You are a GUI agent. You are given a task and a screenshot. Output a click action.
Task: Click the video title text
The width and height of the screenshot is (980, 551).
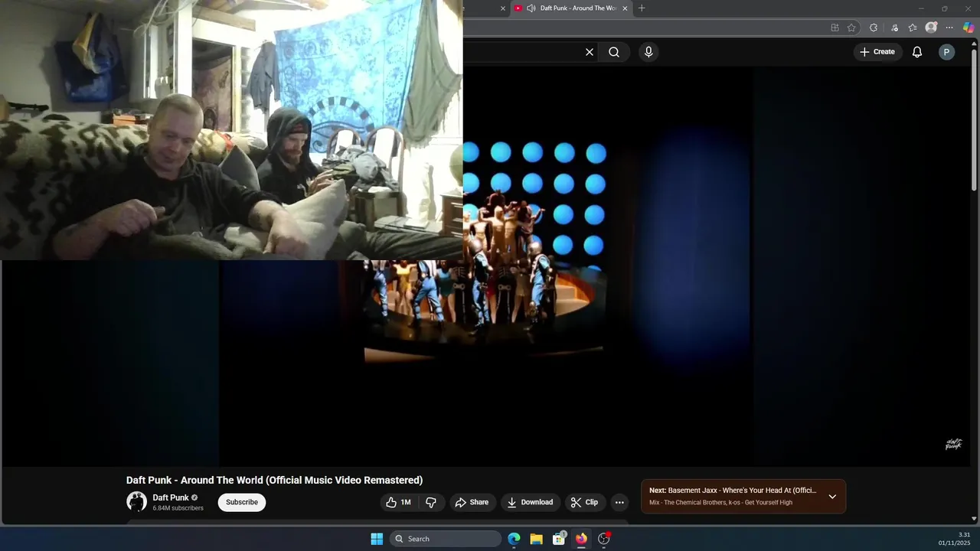274,481
